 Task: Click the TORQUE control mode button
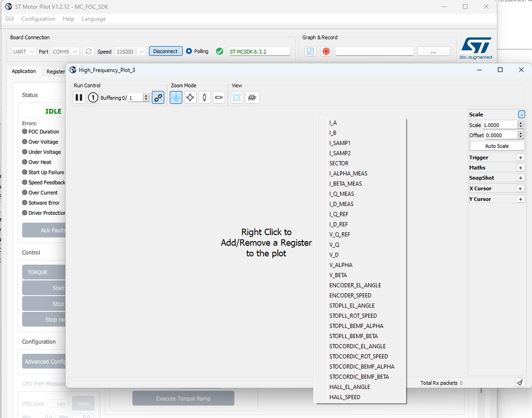tap(44, 272)
